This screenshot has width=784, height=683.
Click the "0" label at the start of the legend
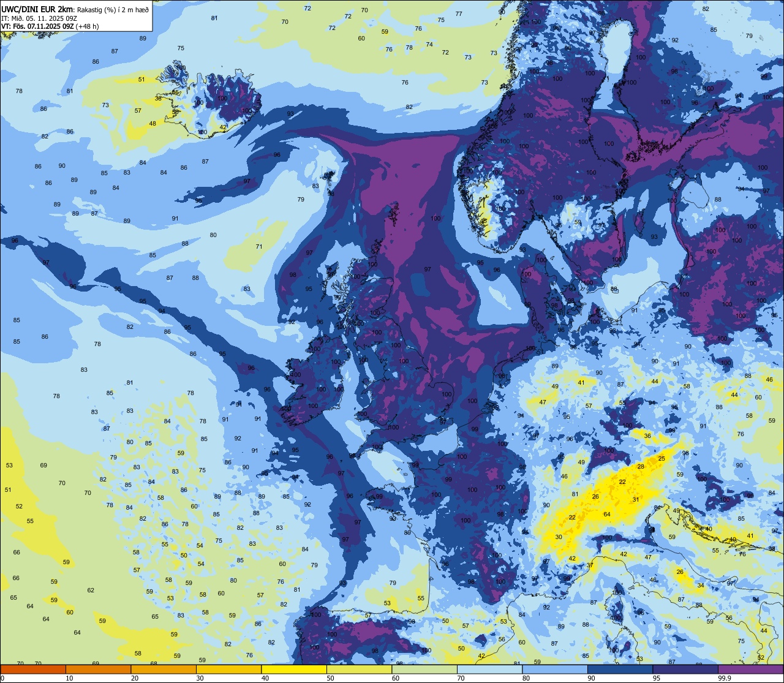point(2,678)
